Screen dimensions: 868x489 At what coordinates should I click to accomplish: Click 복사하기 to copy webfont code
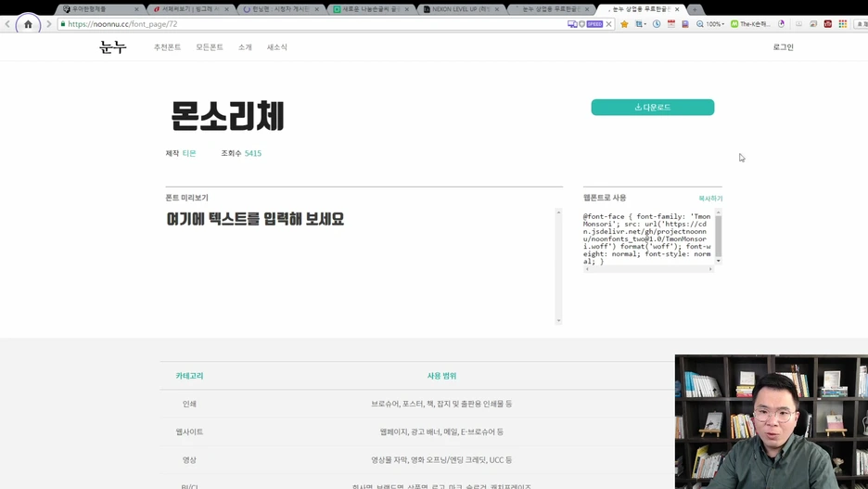pos(710,199)
